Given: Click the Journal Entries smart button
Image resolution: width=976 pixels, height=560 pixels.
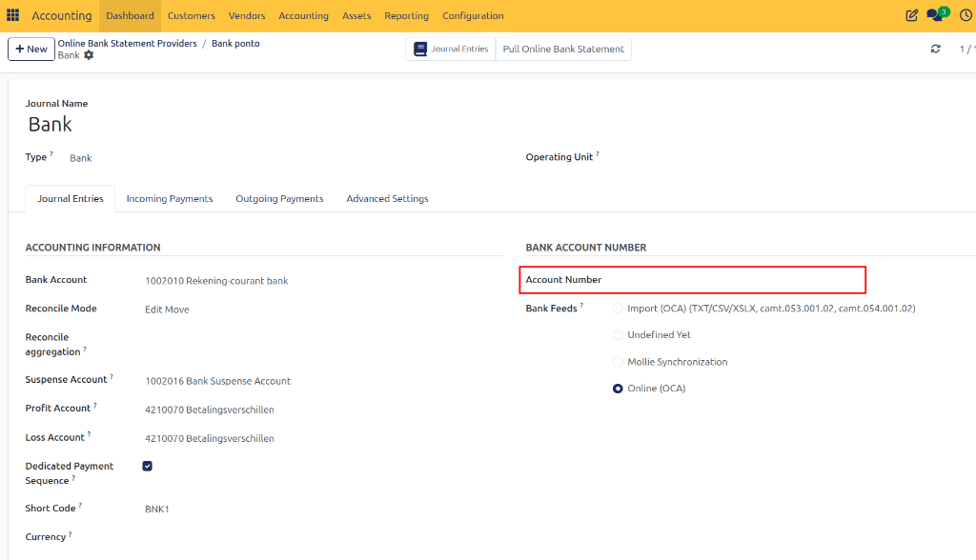Looking at the screenshot, I should tap(451, 50).
